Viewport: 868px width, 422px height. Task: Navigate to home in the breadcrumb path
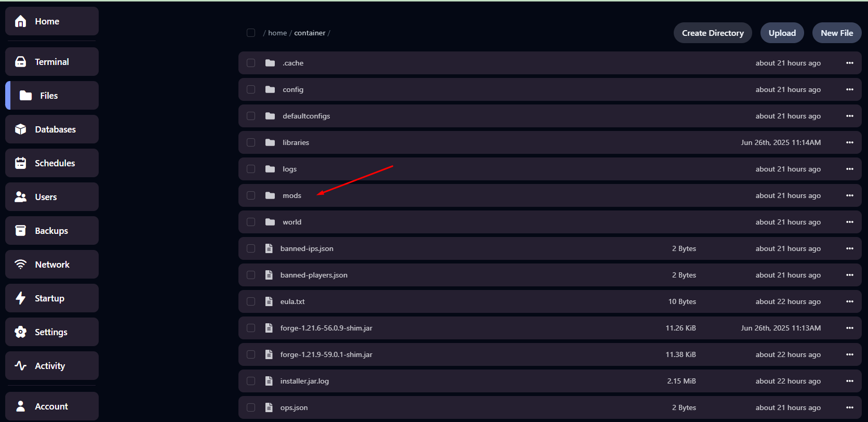(x=277, y=33)
